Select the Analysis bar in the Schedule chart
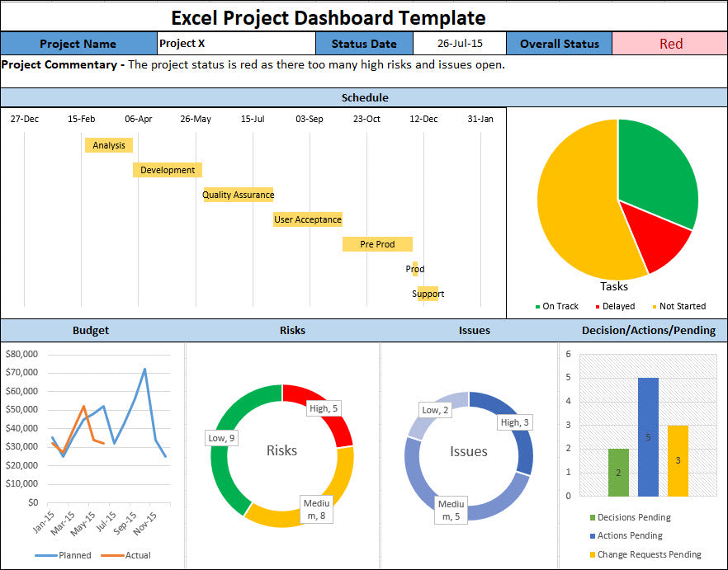Screen dimensions: 728x570 [109, 145]
